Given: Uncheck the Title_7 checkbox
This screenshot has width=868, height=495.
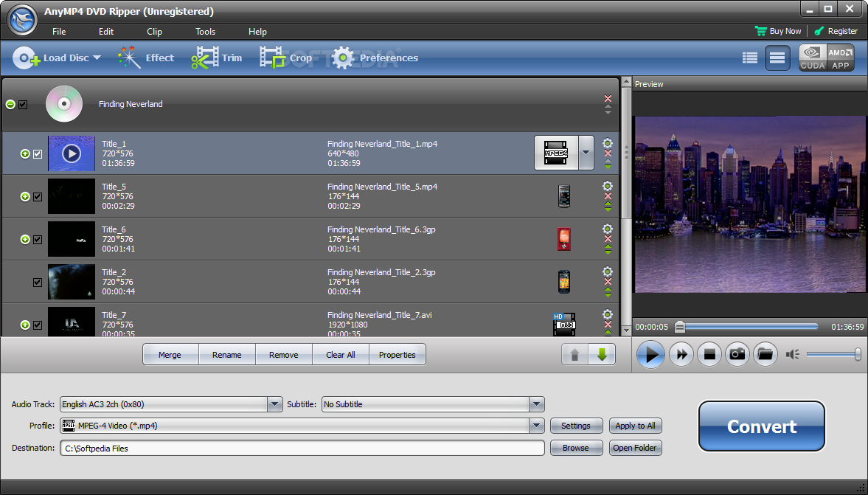Looking at the screenshot, I should click(38, 325).
